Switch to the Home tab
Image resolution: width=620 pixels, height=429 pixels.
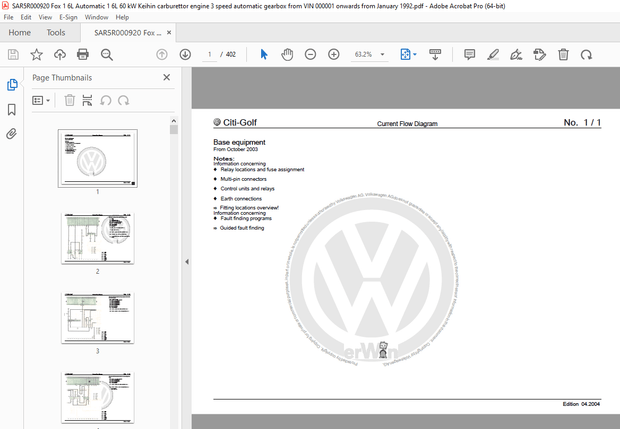(19, 32)
